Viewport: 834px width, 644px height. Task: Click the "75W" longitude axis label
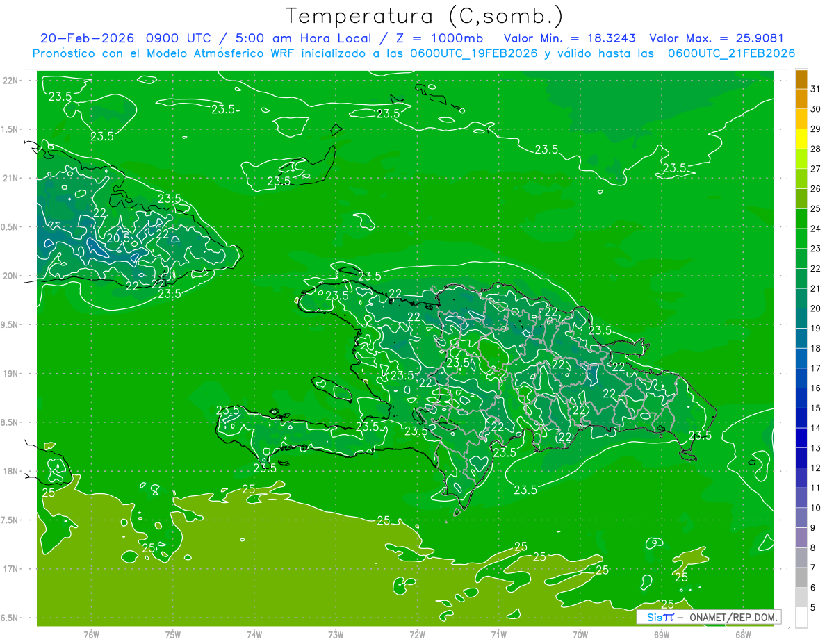pos(172,635)
